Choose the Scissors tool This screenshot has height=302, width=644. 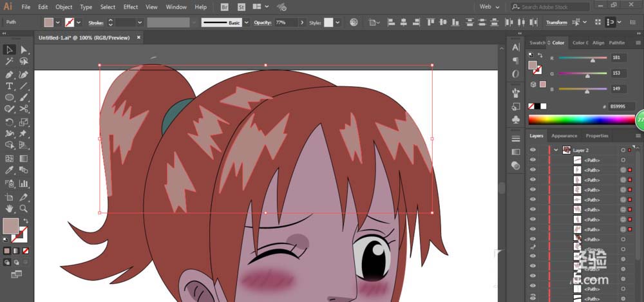click(x=24, y=109)
